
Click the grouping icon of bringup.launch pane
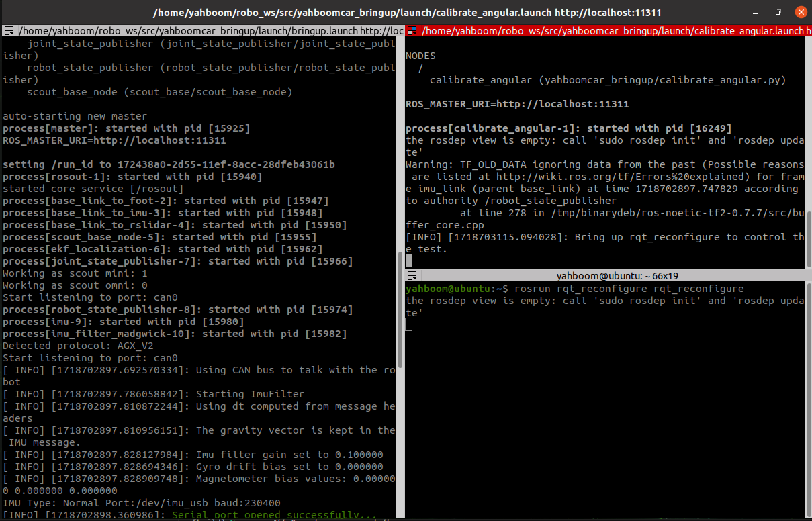tap(9, 31)
